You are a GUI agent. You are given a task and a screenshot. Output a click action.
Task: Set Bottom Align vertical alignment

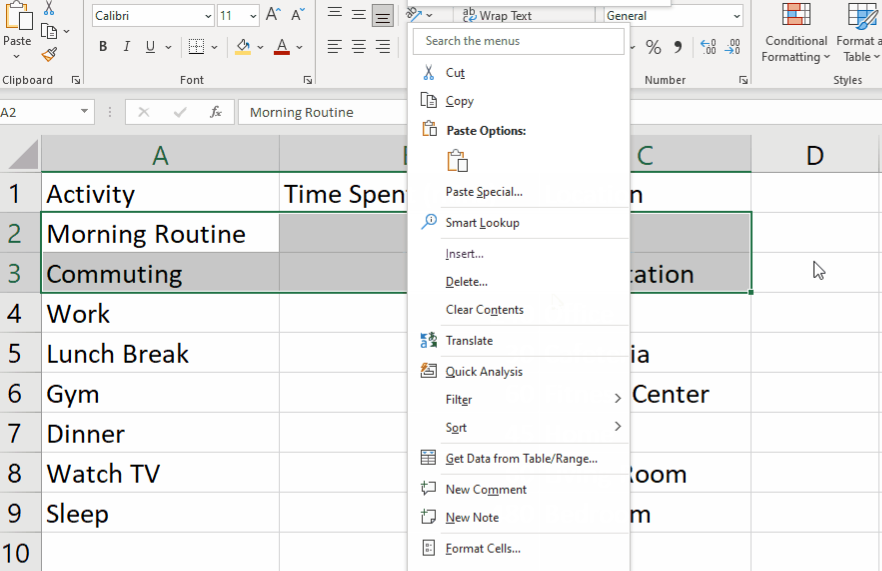pos(382,17)
